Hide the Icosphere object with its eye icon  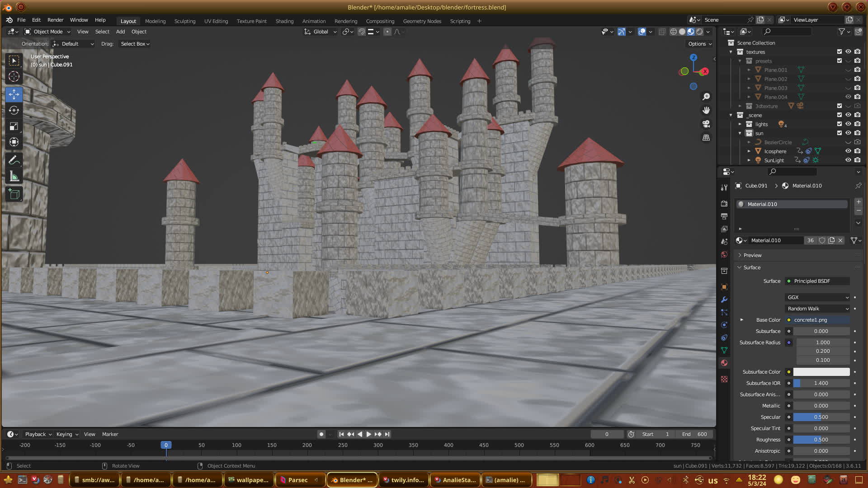tap(848, 151)
